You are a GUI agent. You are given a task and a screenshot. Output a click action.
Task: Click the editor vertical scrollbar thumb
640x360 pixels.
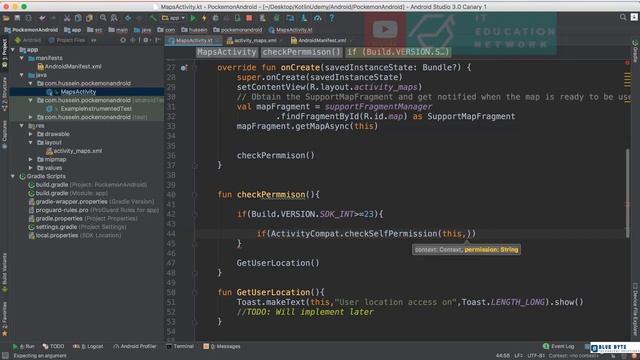pyautogui.click(x=628, y=194)
